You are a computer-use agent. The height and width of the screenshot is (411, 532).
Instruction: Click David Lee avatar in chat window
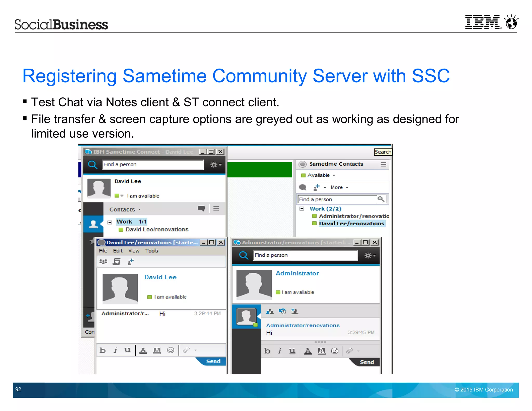pos(120,289)
